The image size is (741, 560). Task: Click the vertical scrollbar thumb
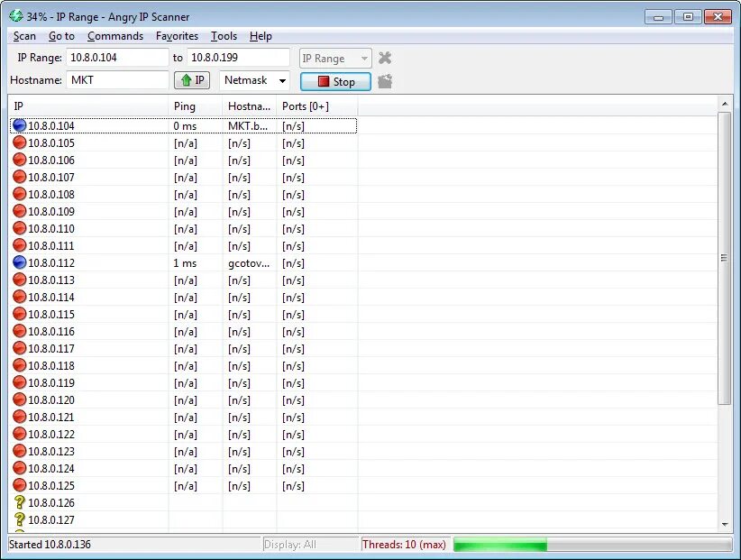(724, 258)
